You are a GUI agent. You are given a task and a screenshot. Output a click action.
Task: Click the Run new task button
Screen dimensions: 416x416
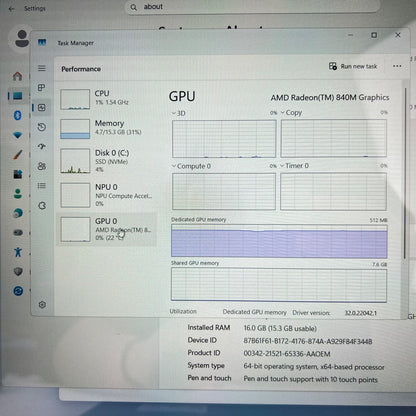tap(353, 66)
